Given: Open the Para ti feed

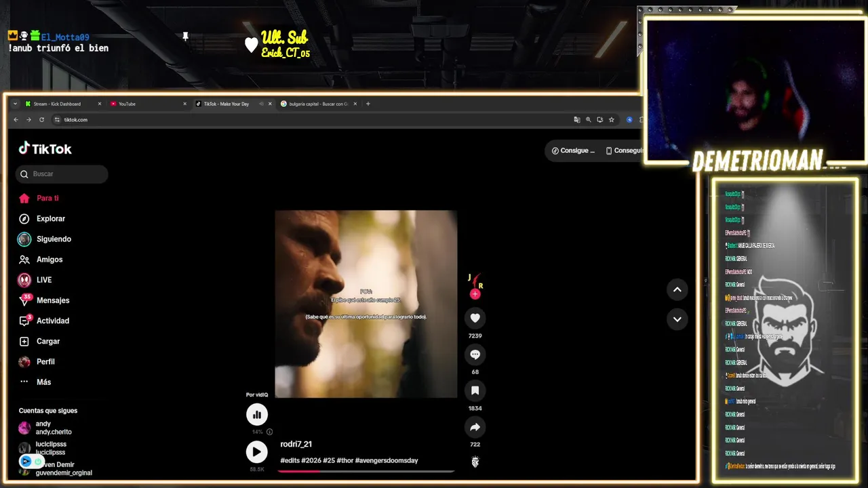Looking at the screenshot, I should [39, 198].
